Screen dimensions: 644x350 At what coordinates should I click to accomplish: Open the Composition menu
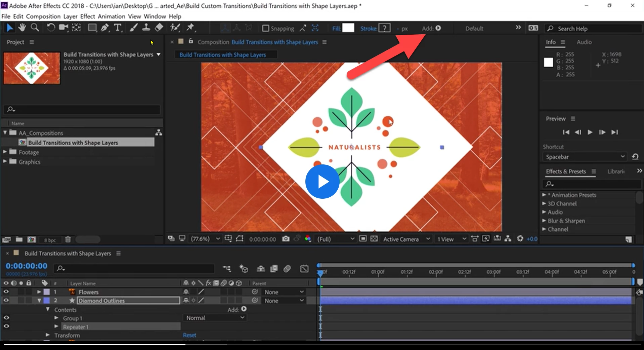[43, 16]
